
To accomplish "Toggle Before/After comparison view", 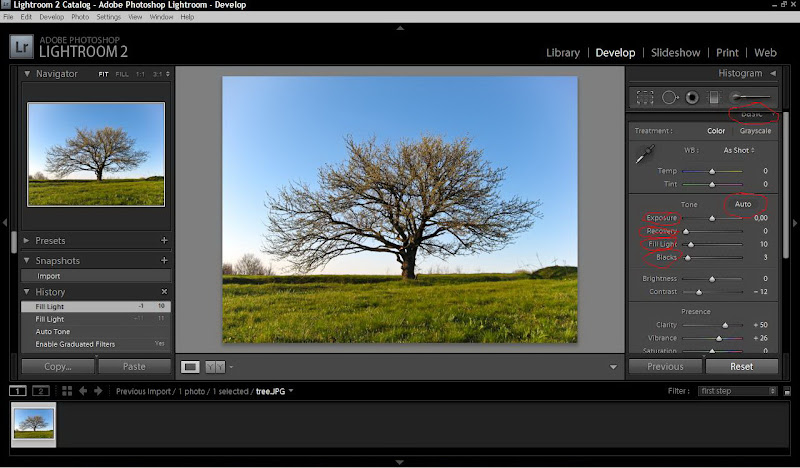I will pos(214,367).
